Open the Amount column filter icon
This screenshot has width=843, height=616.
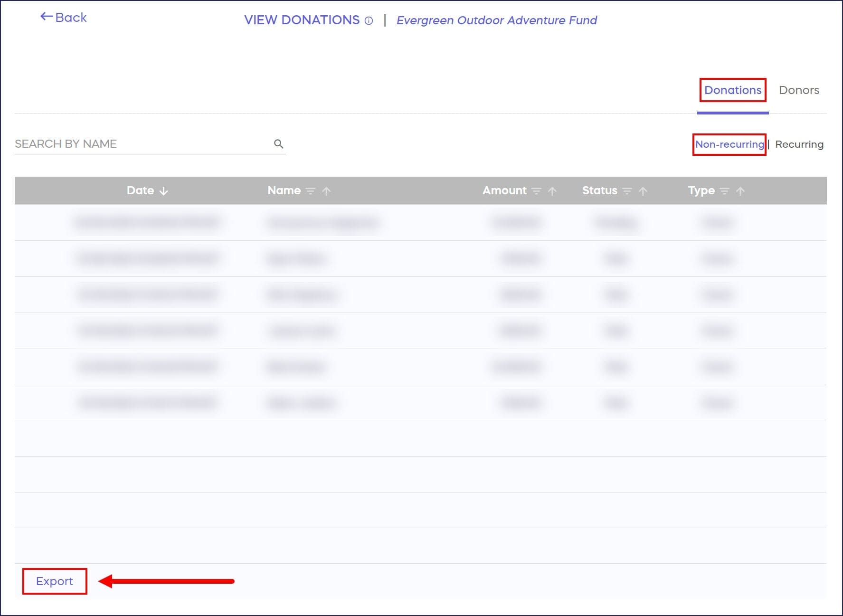[536, 191]
